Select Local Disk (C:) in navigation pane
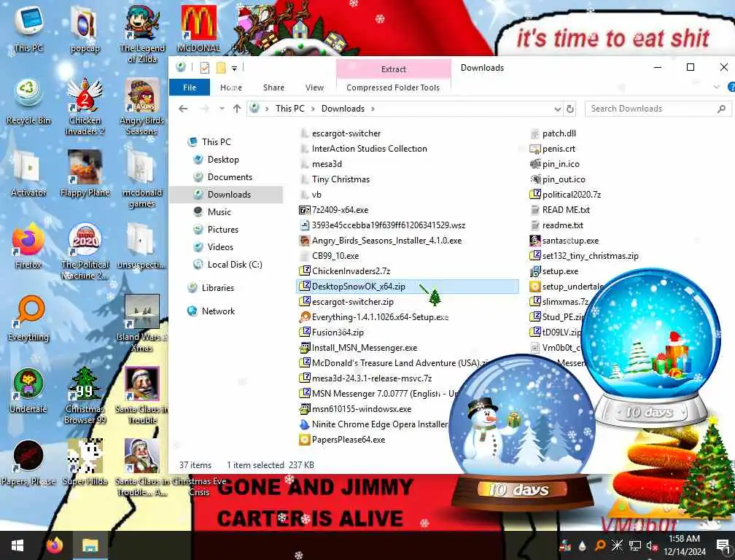The height and width of the screenshot is (560, 735). pyautogui.click(x=234, y=264)
